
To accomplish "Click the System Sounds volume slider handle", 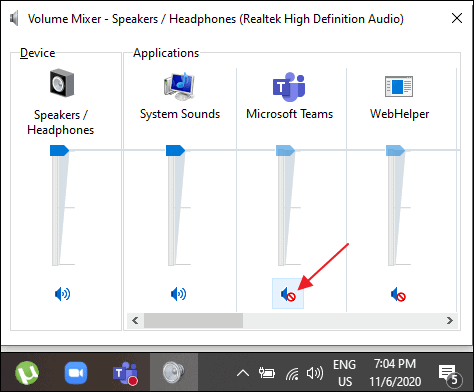I will [x=175, y=150].
